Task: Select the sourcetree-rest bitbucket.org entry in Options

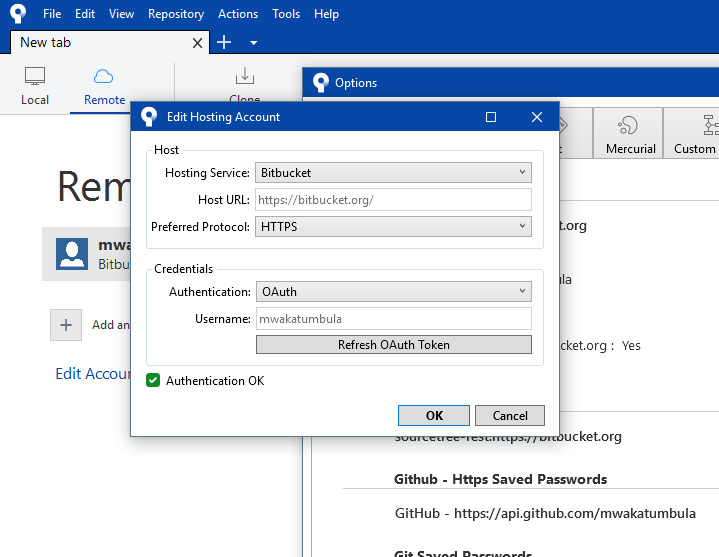Action: pos(508,438)
